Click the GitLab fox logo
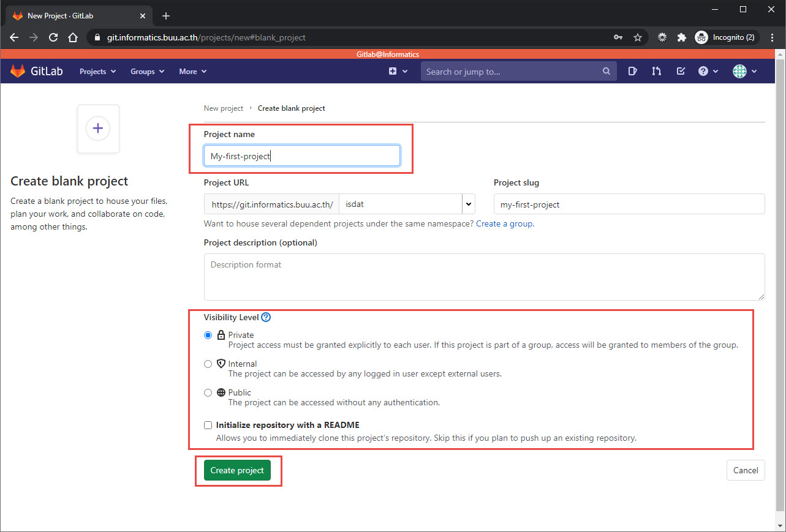 18,71
